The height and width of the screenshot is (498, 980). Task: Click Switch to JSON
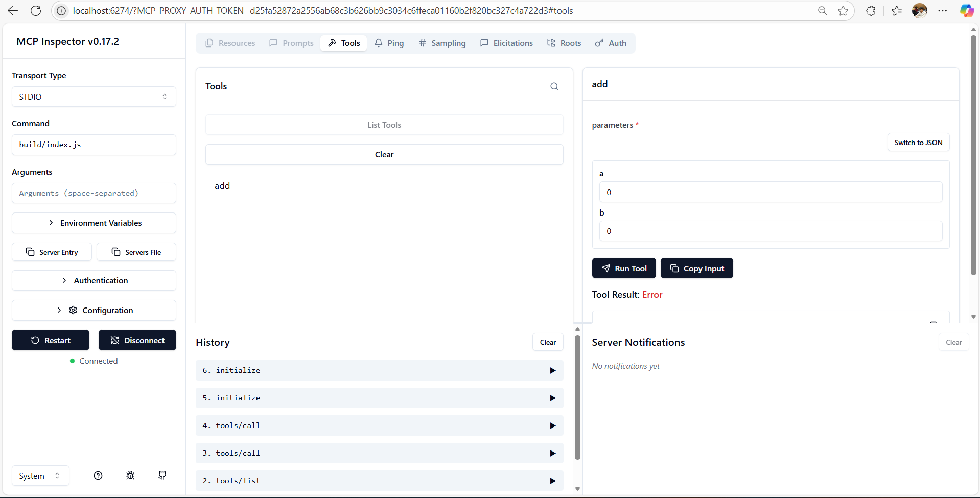click(918, 142)
